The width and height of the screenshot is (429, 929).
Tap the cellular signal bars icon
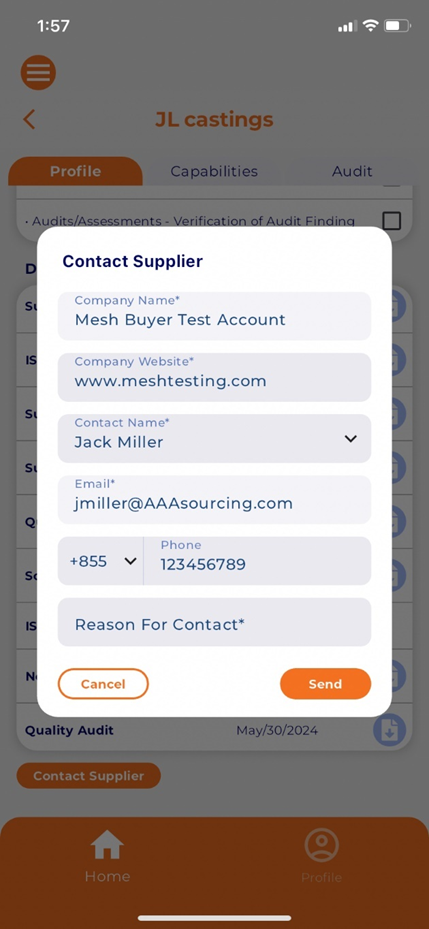347,27
